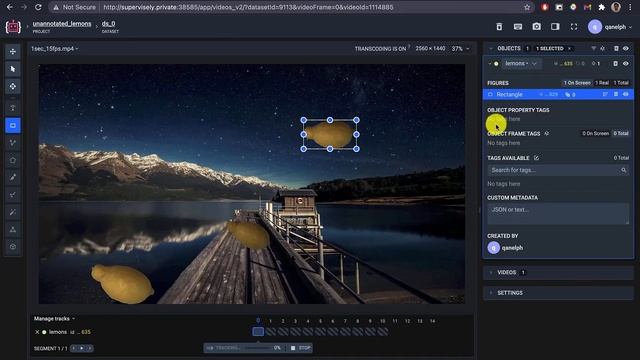Click the filter funnel icon in Objects header

593,49
